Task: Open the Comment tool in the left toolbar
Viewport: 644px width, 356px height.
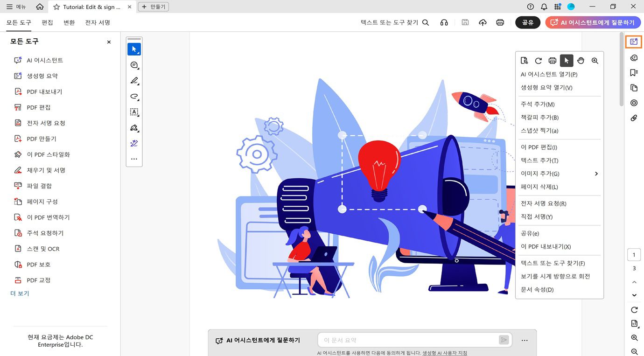Action: (x=134, y=65)
